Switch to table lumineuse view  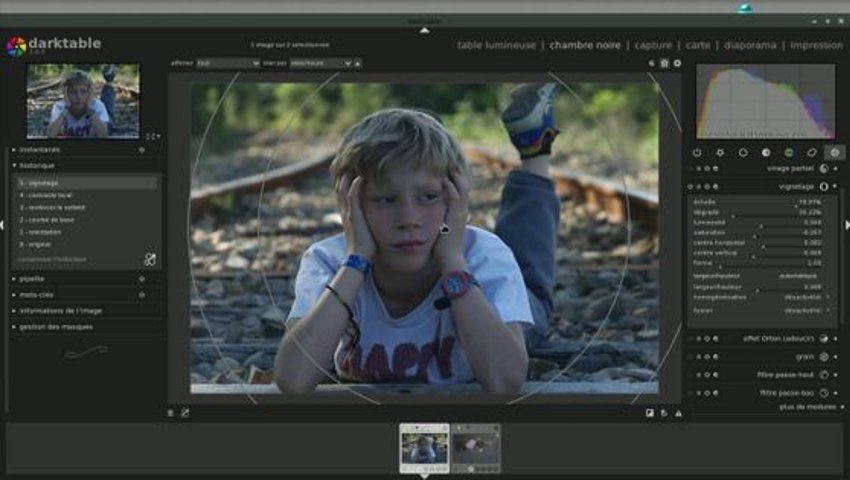(x=496, y=45)
